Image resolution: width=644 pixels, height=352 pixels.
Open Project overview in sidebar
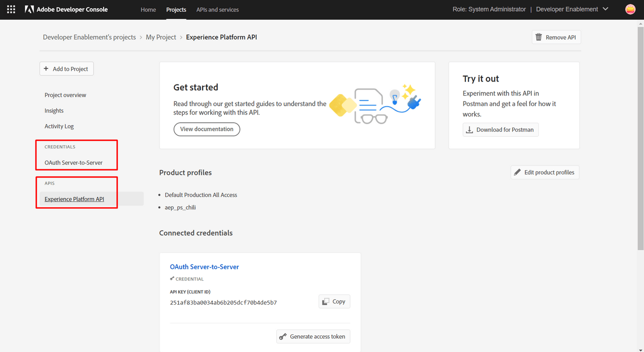point(65,95)
